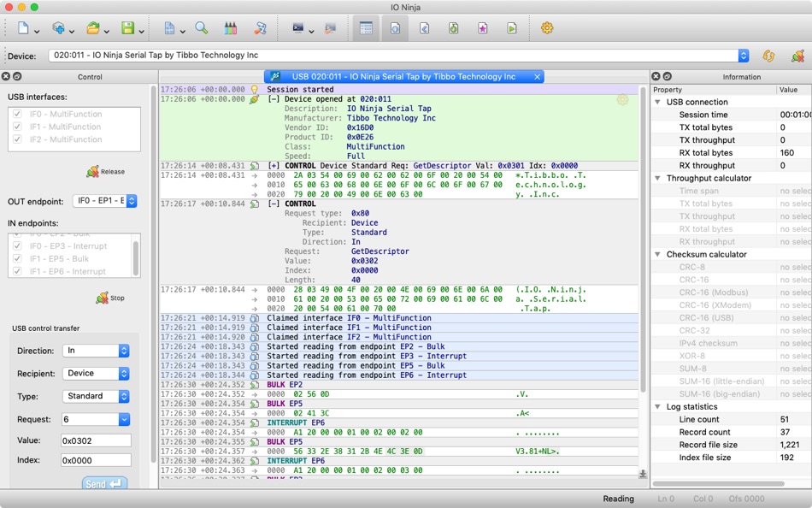The width and height of the screenshot is (812, 508).
Task: Open settings with the orange gear icon
Action: [547, 28]
